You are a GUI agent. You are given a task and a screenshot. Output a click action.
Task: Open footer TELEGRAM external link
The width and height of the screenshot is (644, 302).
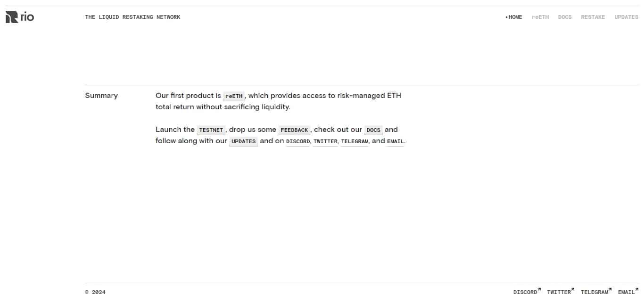point(596,292)
